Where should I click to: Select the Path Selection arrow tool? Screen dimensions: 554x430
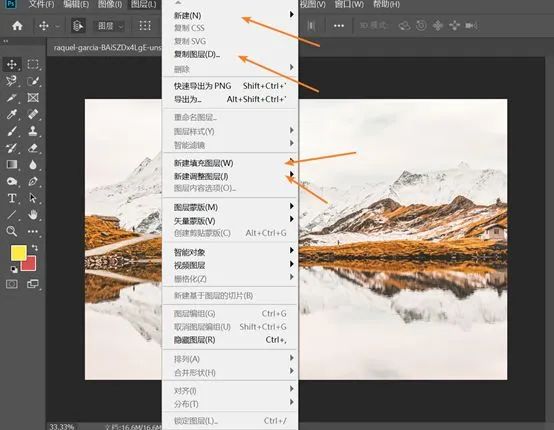click(x=33, y=198)
